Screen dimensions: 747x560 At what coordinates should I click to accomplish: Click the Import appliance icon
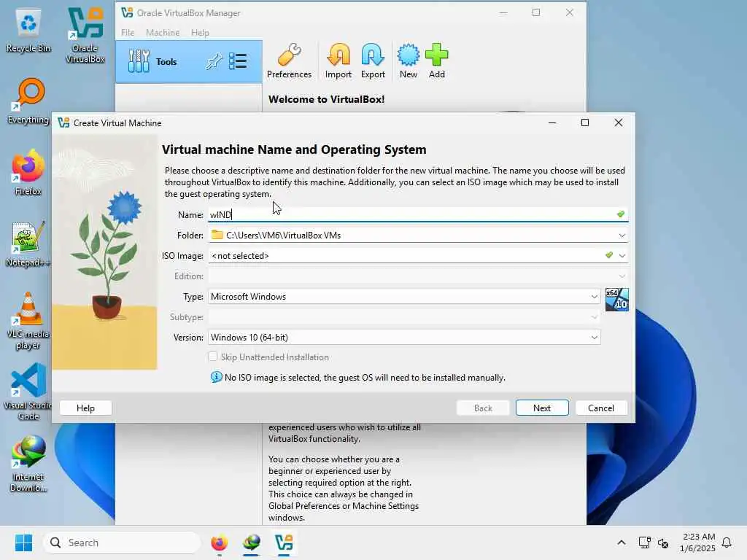click(x=338, y=61)
